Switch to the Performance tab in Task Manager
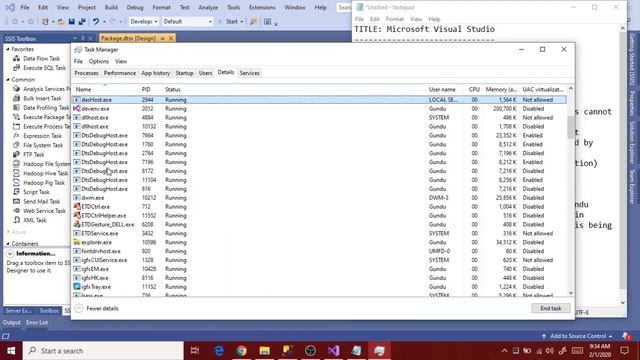The image size is (640, 360). (x=120, y=73)
